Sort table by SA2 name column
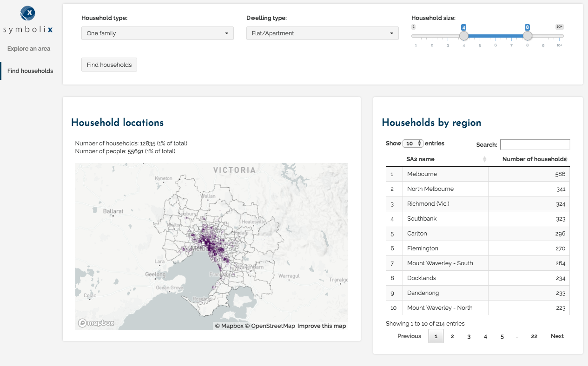Screen dimensions: 588x366 tap(420, 159)
